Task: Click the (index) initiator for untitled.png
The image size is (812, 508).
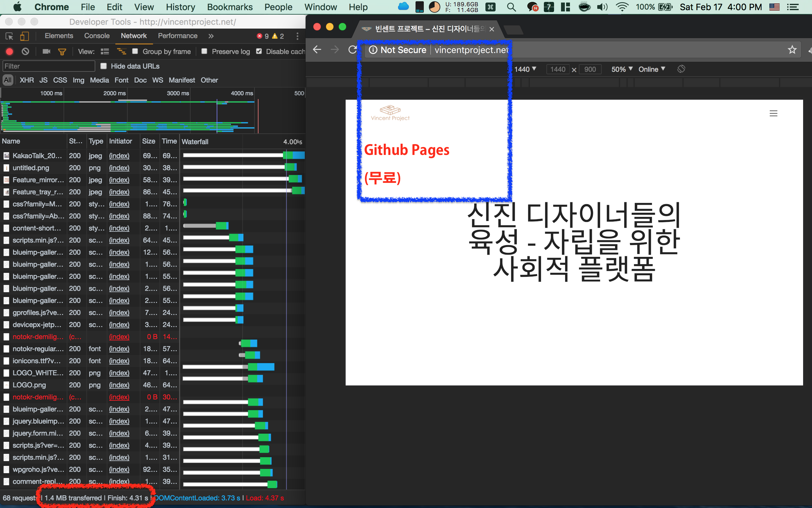Action: (x=119, y=168)
